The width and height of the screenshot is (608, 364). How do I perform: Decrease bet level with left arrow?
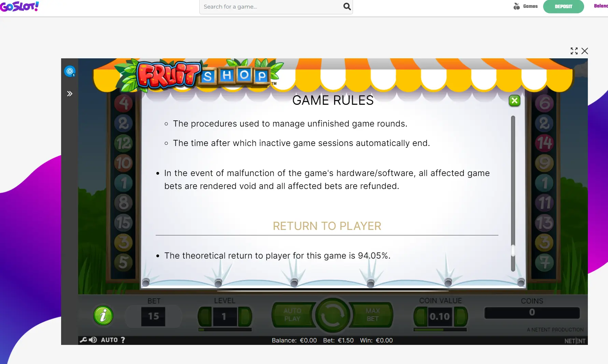pyautogui.click(x=205, y=317)
